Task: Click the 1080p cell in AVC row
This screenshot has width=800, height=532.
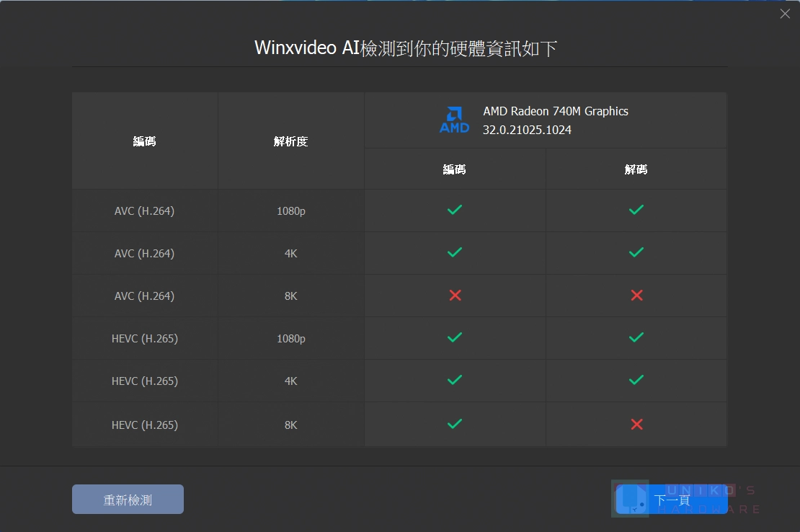Action: click(291, 210)
